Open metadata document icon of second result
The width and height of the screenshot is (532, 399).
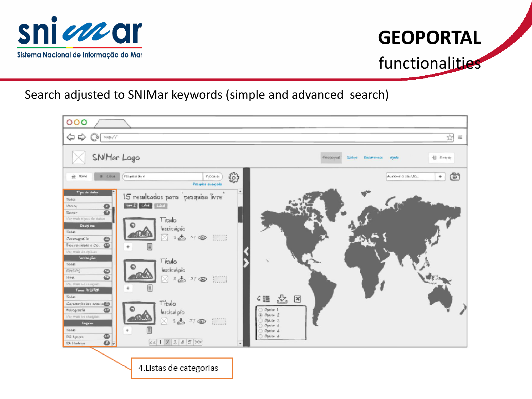pyautogui.click(x=150, y=288)
